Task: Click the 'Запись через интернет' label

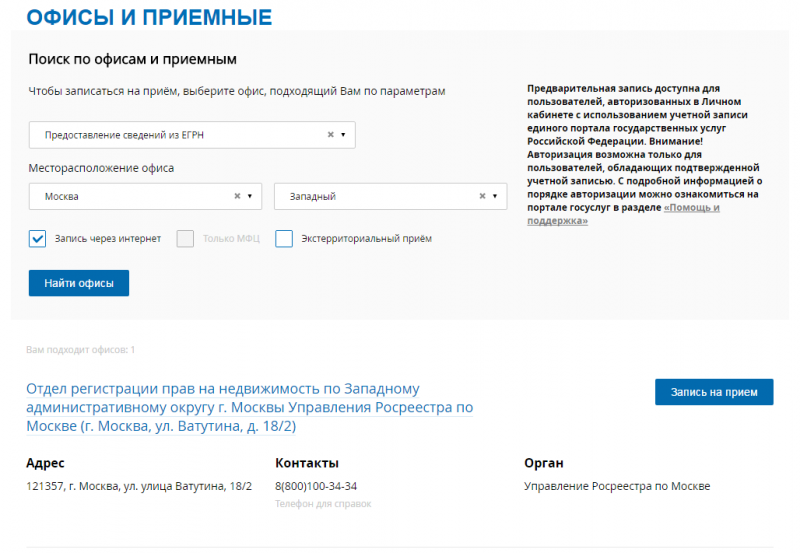Action: 108,238
